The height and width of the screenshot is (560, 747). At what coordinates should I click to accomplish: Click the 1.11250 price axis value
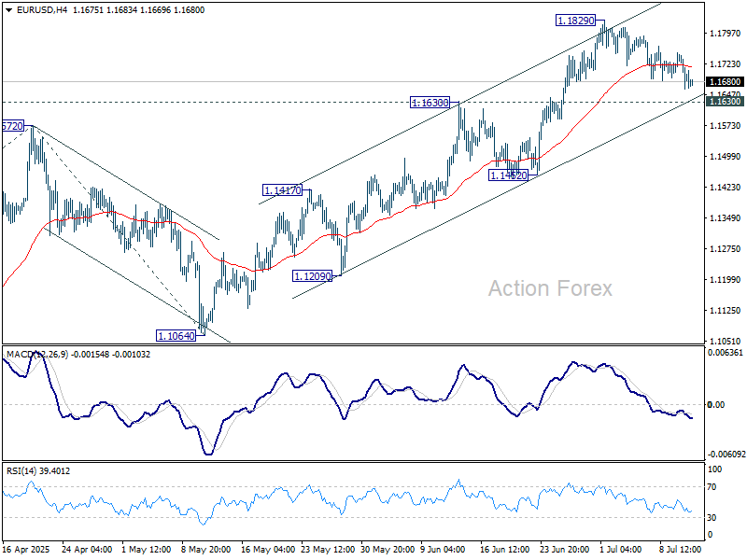click(x=726, y=311)
